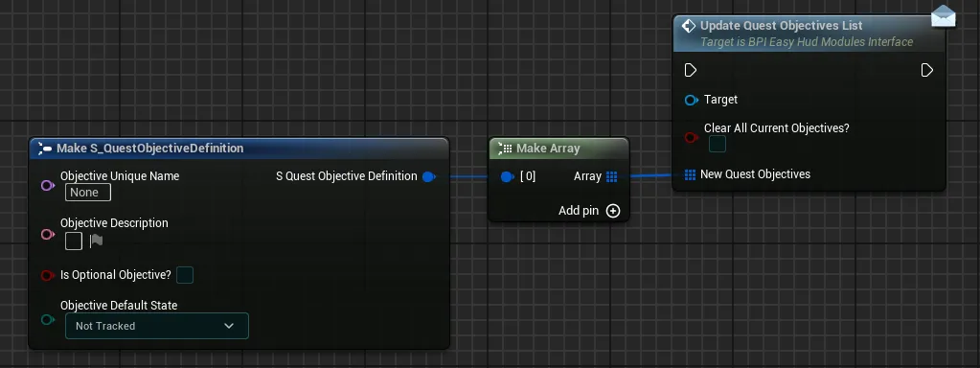Image resolution: width=980 pixels, height=368 pixels.
Task: Click the Make Array output Array pin
Action: (x=612, y=177)
